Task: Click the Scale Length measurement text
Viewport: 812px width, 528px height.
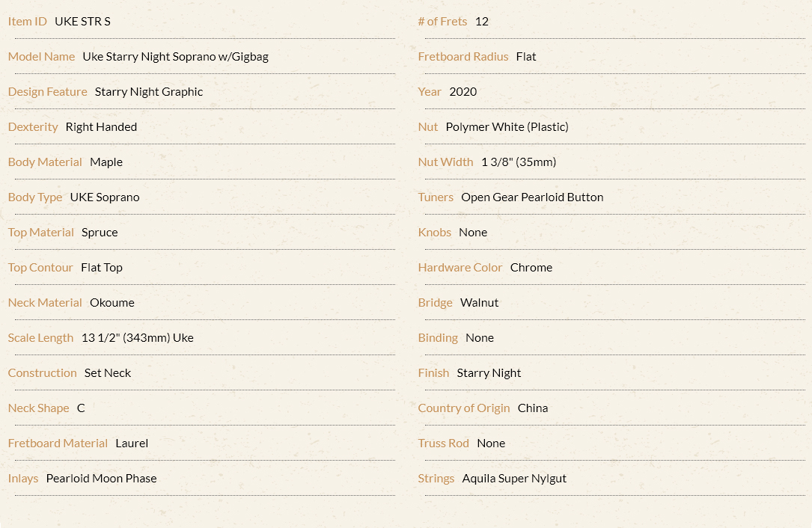Action: coord(137,338)
